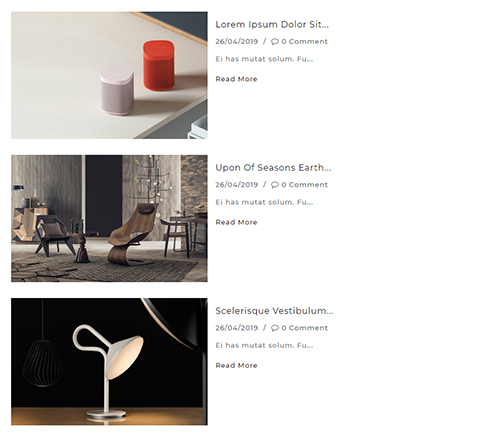Click the comment bubble icon on the second post
The width and height of the screenshot is (504, 437).
click(x=275, y=185)
